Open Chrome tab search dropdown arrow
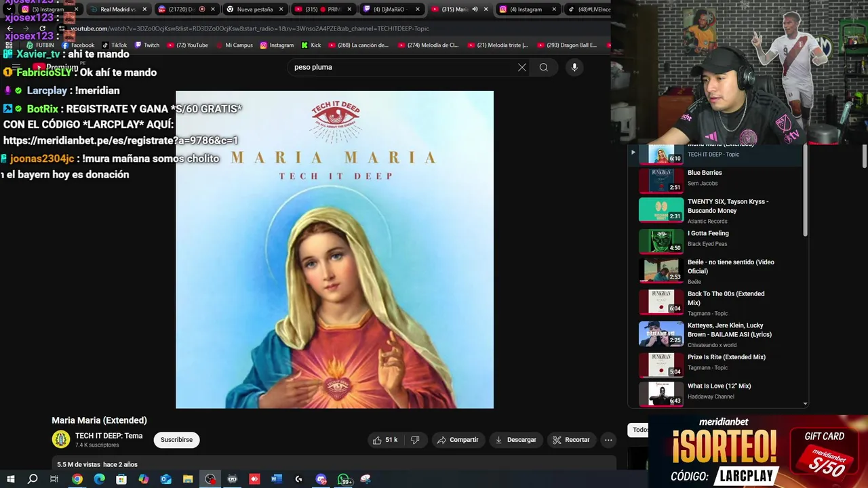 pyautogui.click(x=9, y=9)
